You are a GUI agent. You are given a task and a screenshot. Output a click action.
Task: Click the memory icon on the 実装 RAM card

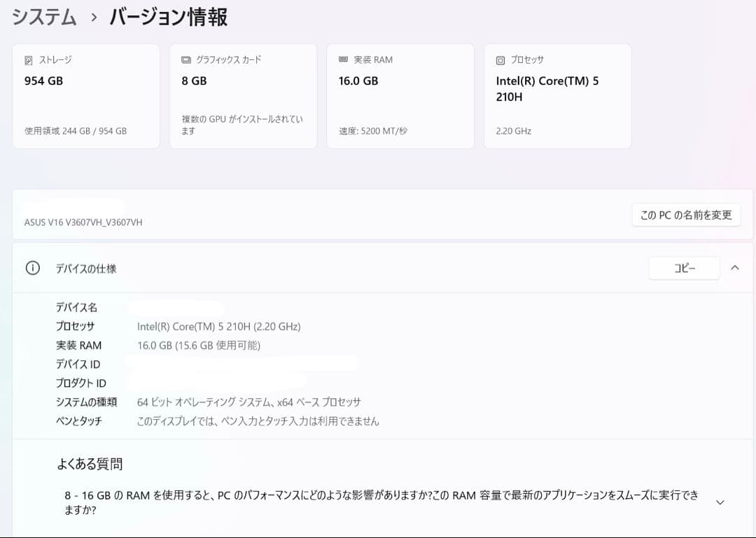342,59
